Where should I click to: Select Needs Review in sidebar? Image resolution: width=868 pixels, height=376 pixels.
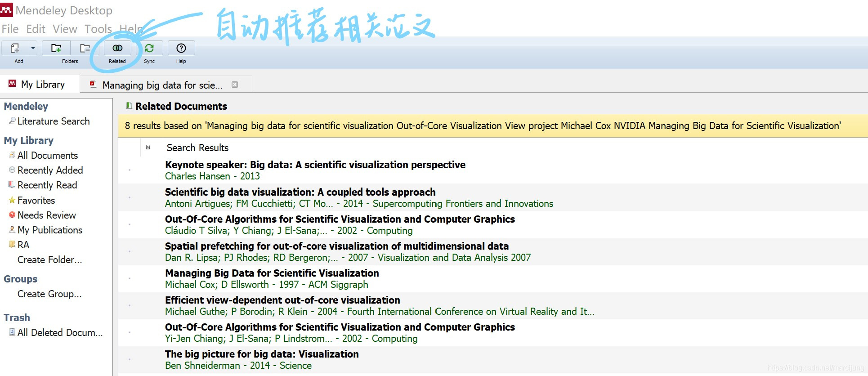pyautogui.click(x=46, y=215)
